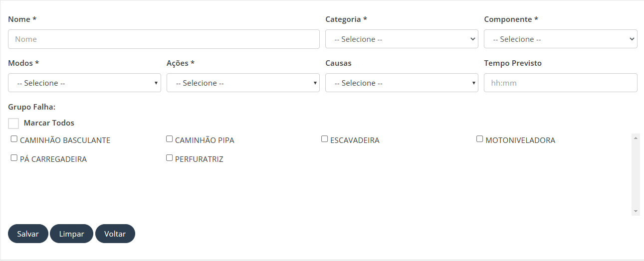Image resolution: width=644 pixels, height=261 pixels.
Task: Click the Limpar button to reset
Action: (x=71, y=234)
